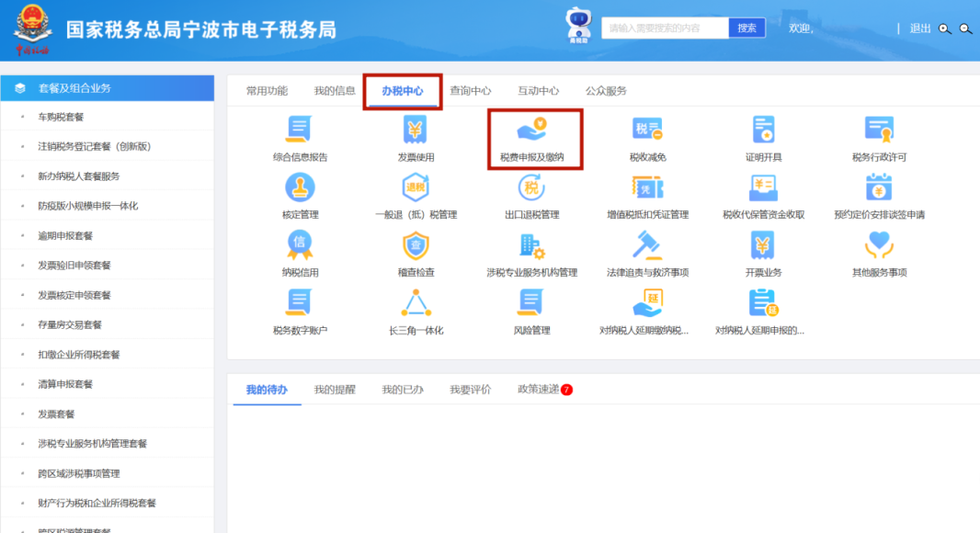980x533 pixels.
Task: Open the 政策速递 tab
Action: pos(538,390)
